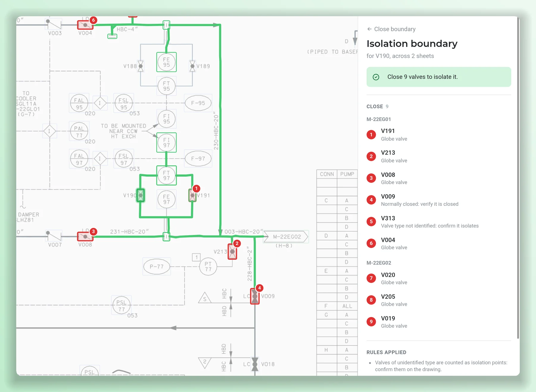Viewport: 536px width, 392px height.
Task: Click valve V213 symbol on the diagram
Action: pos(232,252)
